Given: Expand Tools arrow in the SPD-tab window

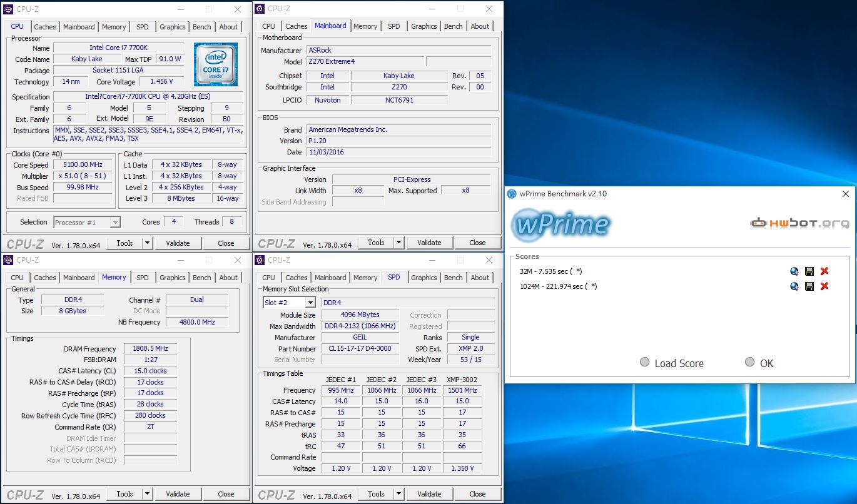Looking at the screenshot, I should pyautogui.click(x=399, y=494).
